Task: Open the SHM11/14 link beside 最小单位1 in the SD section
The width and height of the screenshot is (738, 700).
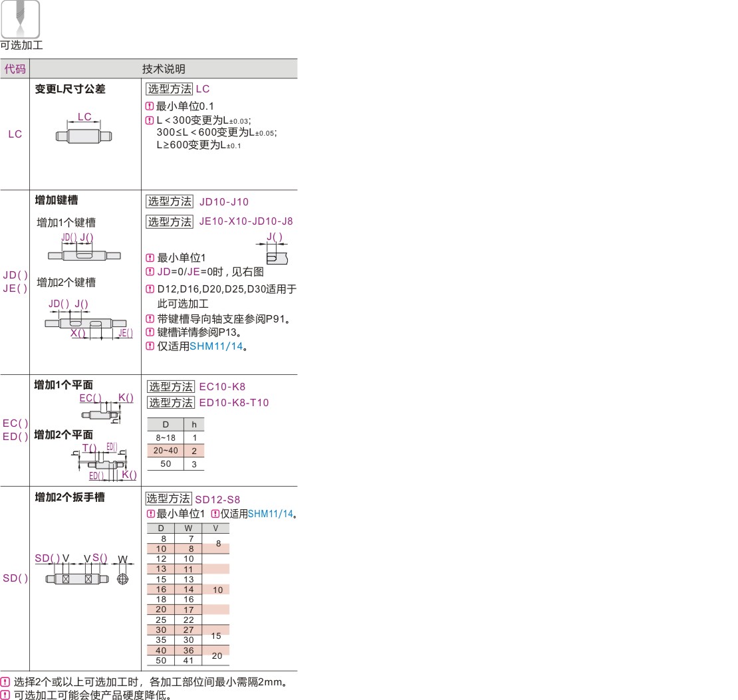Action: click(x=270, y=514)
